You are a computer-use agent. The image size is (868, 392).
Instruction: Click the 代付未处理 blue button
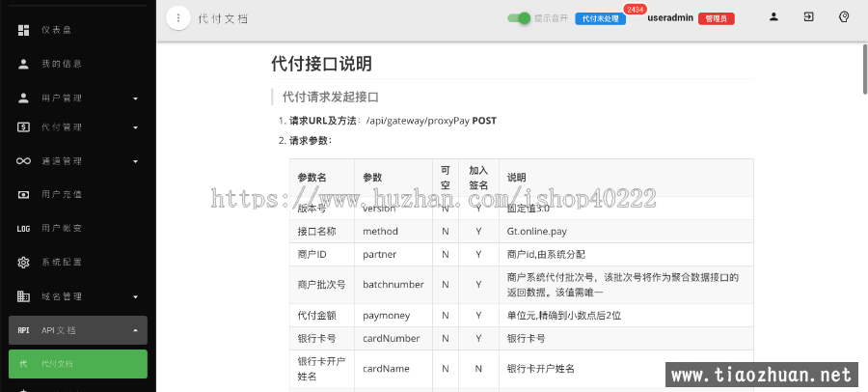[x=601, y=19]
